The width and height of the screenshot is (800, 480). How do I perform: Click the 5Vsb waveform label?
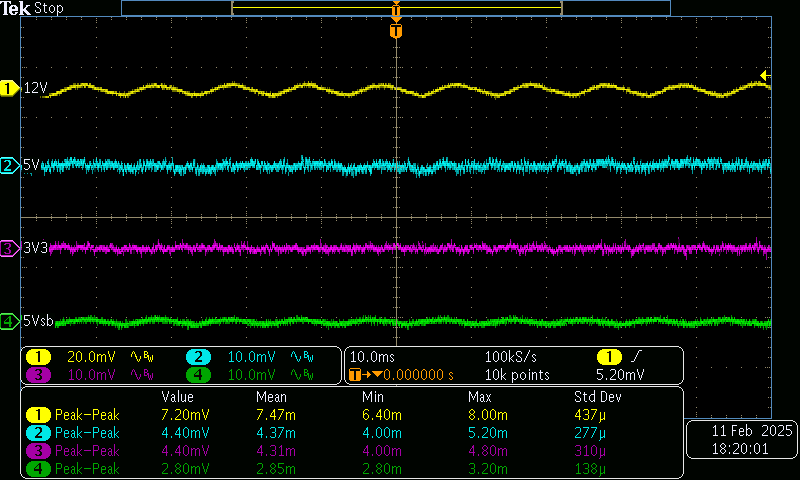point(39,321)
